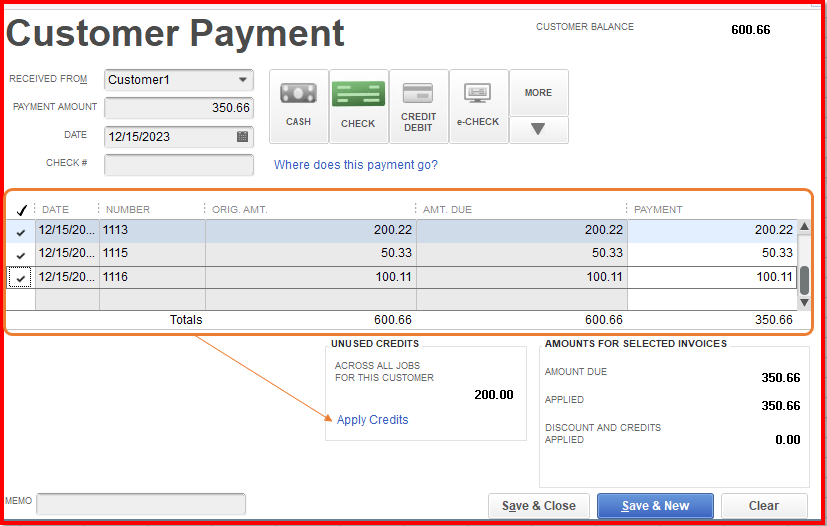Open the calendar picker in the DATE field
The image size is (827, 526).
tap(242, 137)
